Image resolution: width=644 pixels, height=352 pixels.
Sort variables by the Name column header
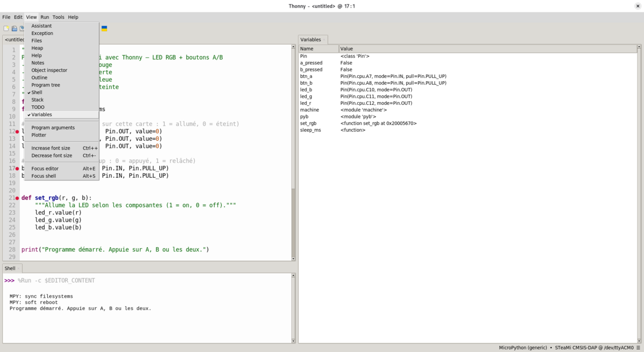(x=318, y=49)
